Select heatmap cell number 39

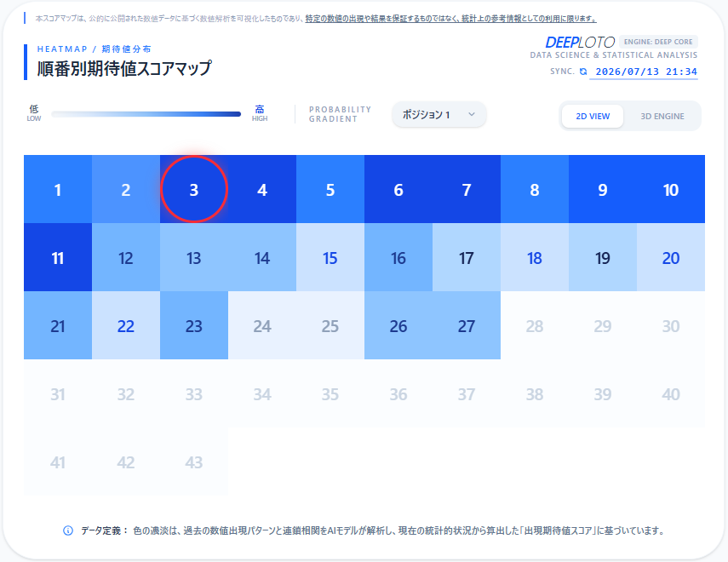603,393
